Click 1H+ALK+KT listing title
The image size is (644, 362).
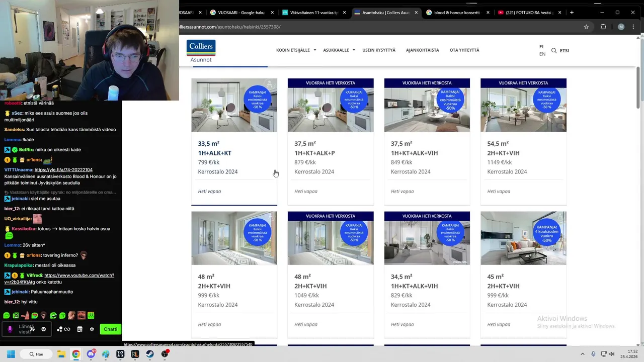pyautogui.click(x=214, y=153)
